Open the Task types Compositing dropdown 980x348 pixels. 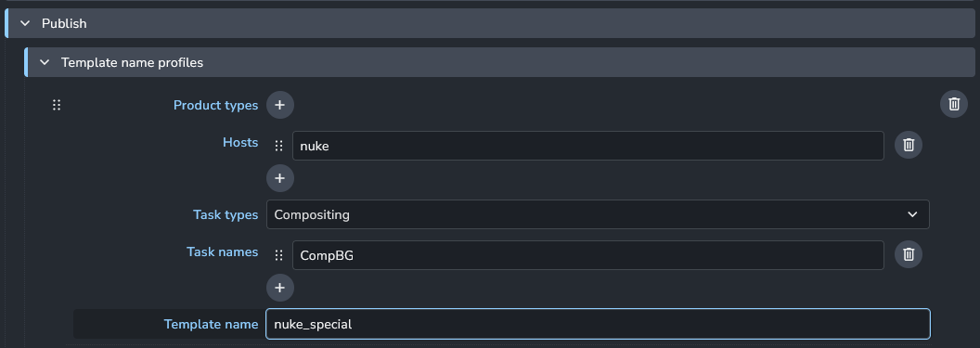coord(599,215)
